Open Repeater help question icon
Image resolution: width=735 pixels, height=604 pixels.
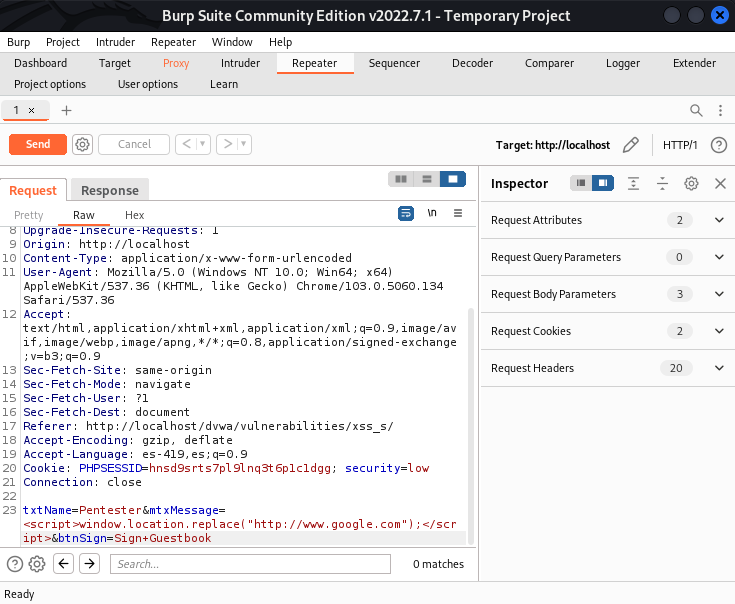719,145
